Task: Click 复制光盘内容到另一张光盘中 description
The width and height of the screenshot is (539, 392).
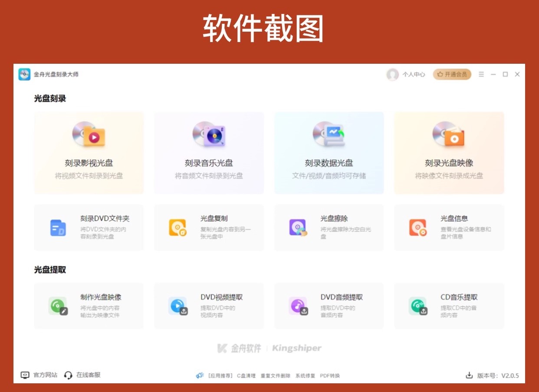Action: click(x=226, y=233)
